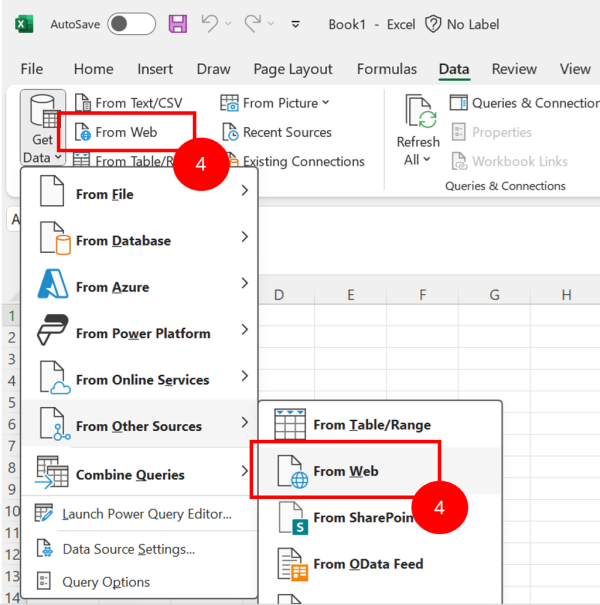Click Launch Power Query Editor
600x605 pixels.
[140, 514]
